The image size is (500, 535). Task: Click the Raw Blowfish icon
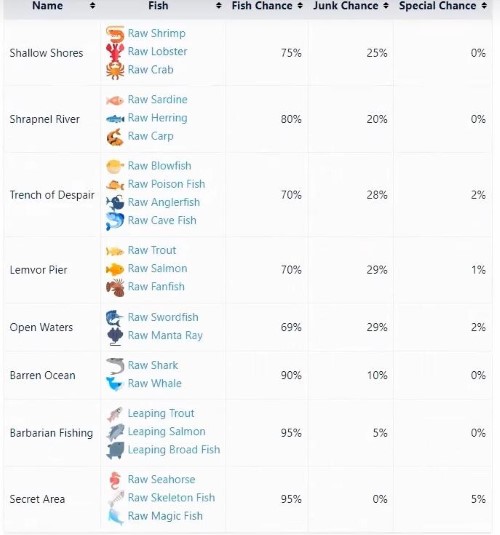click(x=115, y=166)
